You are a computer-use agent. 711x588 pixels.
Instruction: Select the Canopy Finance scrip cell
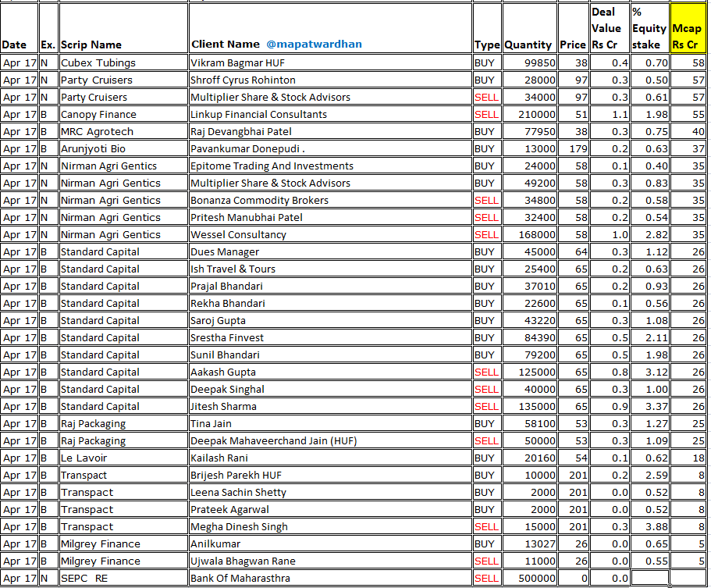point(123,114)
